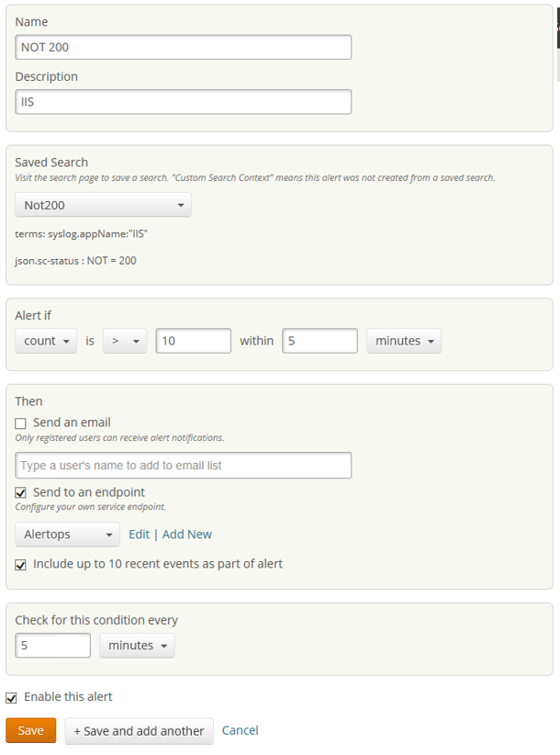This screenshot has height=755, width=560.
Task: Toggle Include up to 10 recent events
Action: tap(21, 565)
